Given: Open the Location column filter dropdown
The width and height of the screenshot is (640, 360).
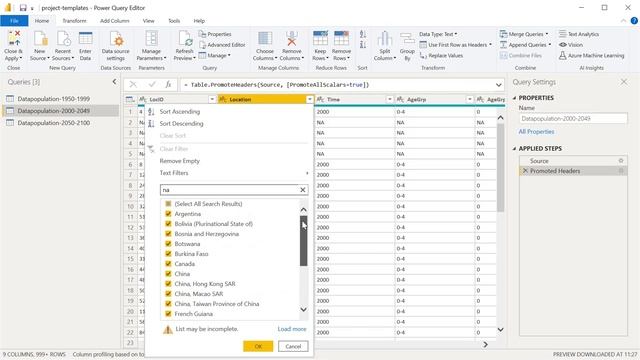Looking at the screenshot, I should pos(309,99).
